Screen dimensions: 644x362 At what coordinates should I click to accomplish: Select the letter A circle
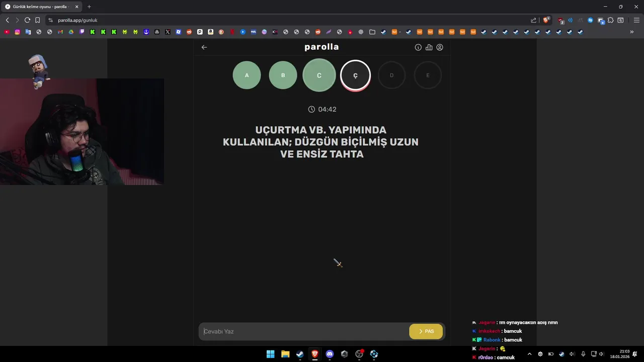click(247, 75)
